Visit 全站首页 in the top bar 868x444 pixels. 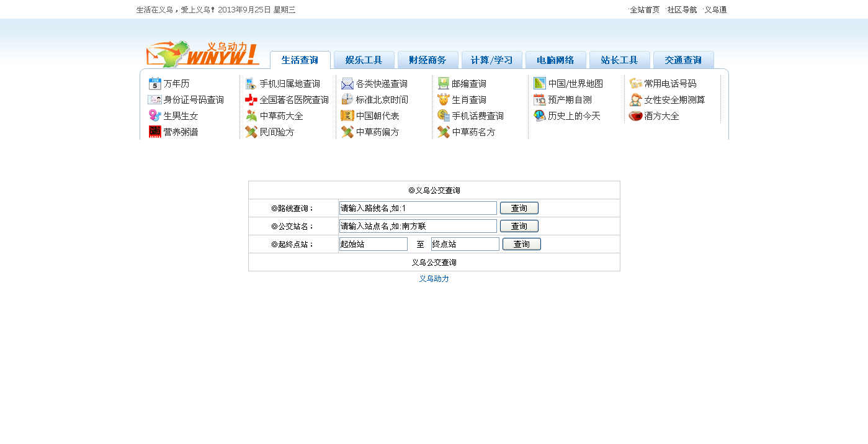(643, 9)
